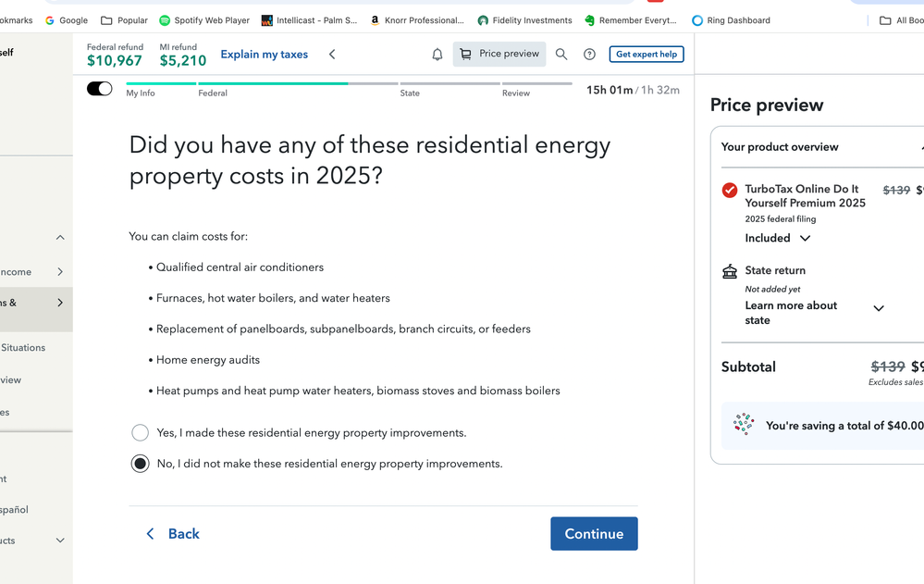Collapse Your product overview section
Screen dimensions: 924x584
[x=920, y=146]
